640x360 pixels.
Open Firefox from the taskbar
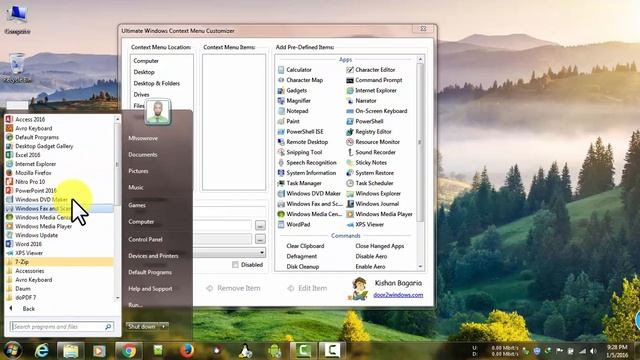[187, 351]
